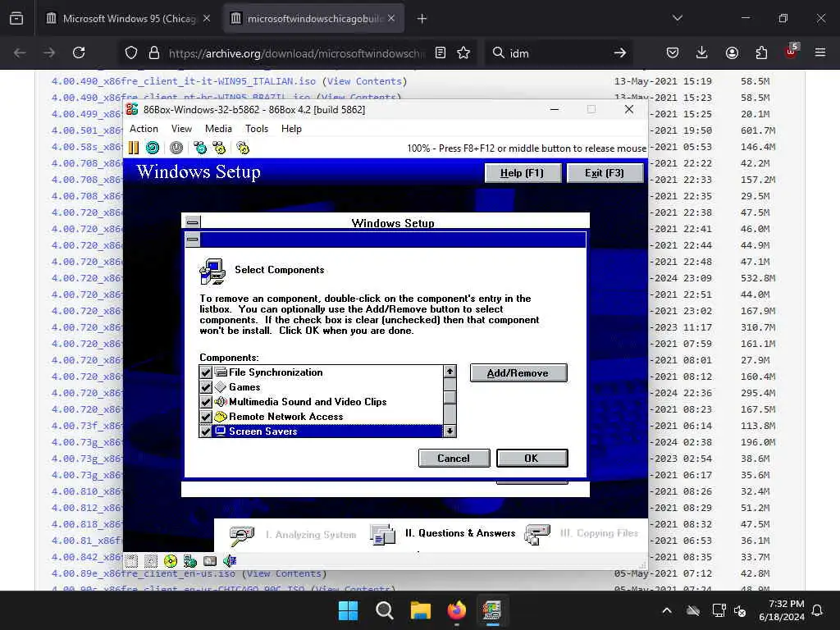Viewport: 840px width, 630px height.
Task: Click the grey ACPI power-off icon
Action: pyautogui.click(x=176, y=148)
